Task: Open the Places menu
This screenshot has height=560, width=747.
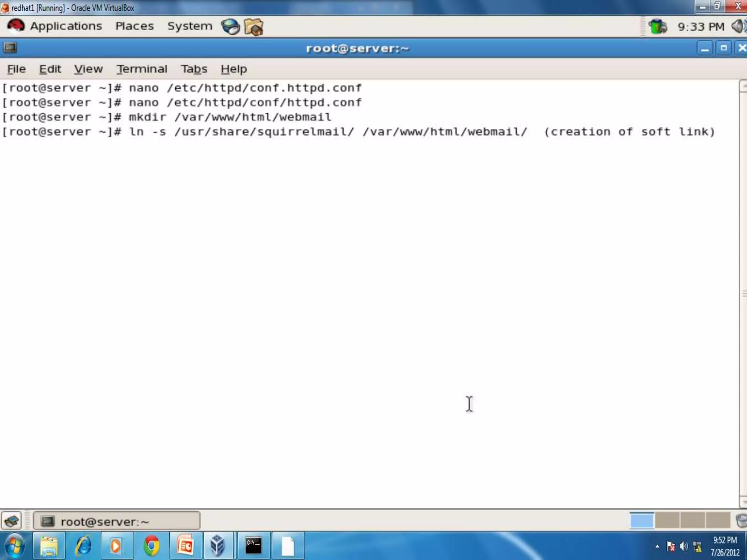Action: (134, 26)
